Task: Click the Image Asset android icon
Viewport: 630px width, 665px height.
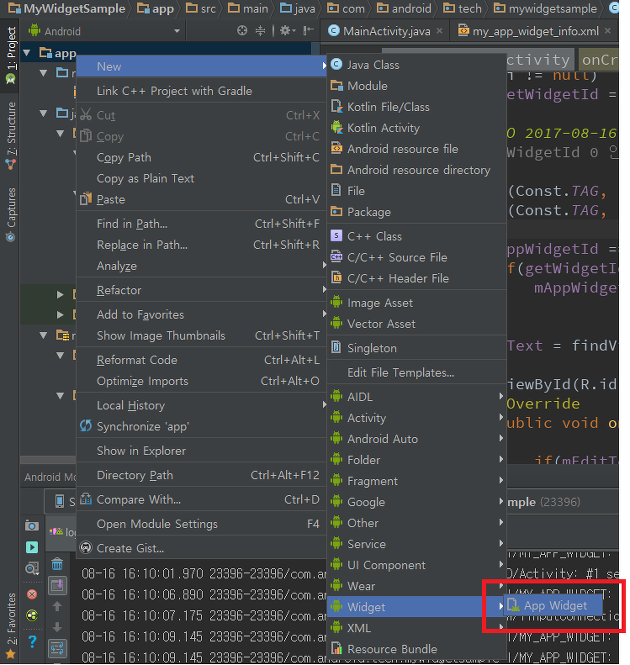Action: 336,302
